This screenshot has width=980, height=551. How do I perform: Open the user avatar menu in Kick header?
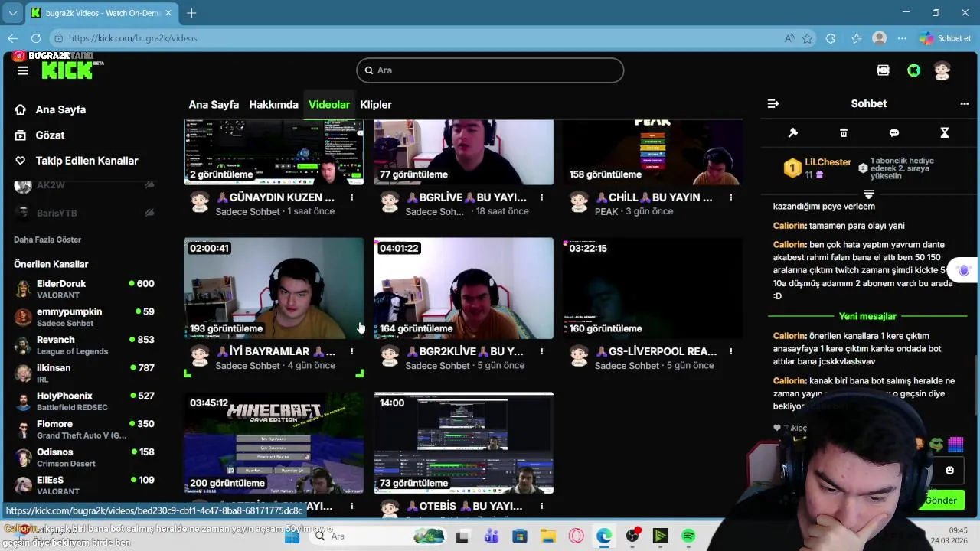point(942,70)
